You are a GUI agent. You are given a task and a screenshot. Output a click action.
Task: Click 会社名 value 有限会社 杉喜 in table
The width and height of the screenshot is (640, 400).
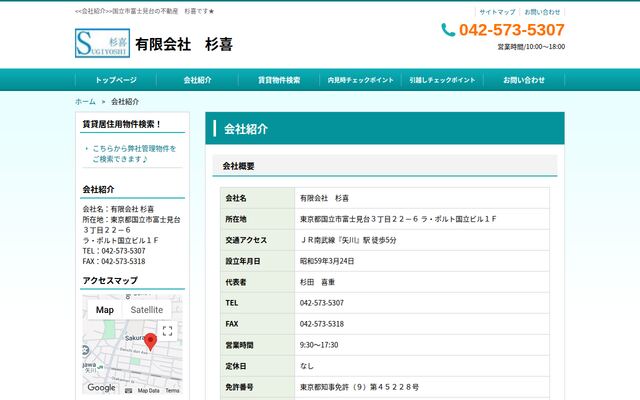(x=324, y=198)
